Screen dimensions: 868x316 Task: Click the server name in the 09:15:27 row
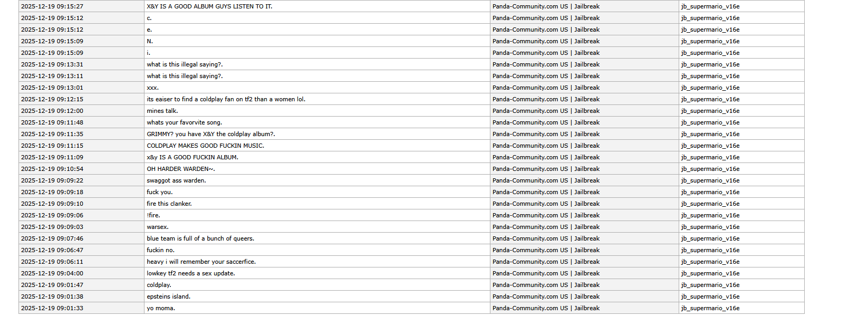click(546, 6)
